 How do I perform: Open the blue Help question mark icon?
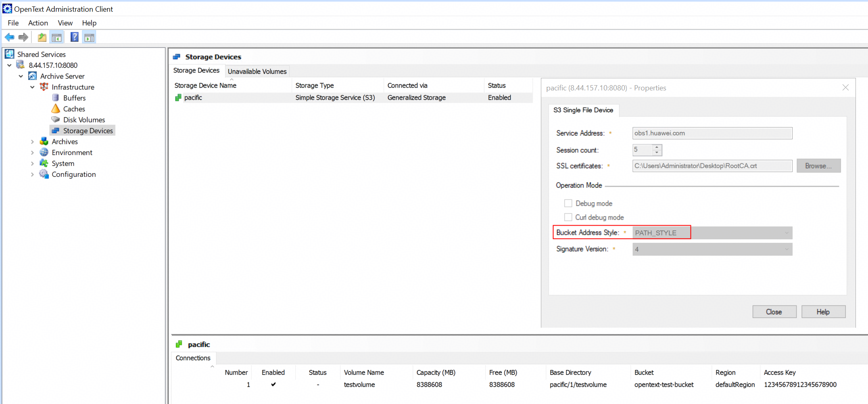click(75, 38)
